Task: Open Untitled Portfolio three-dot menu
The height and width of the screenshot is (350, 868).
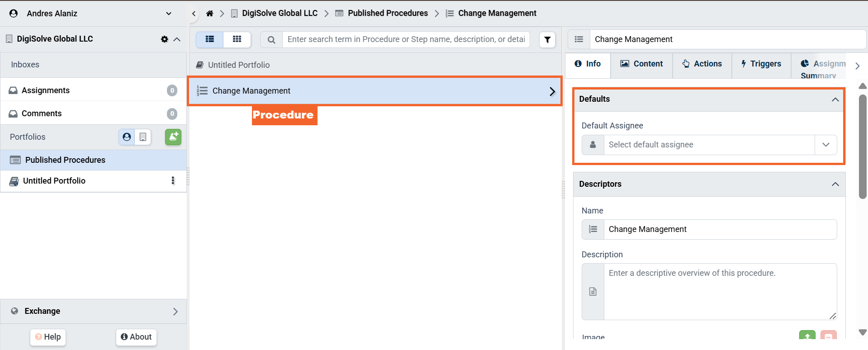Action: click(173, 181)
